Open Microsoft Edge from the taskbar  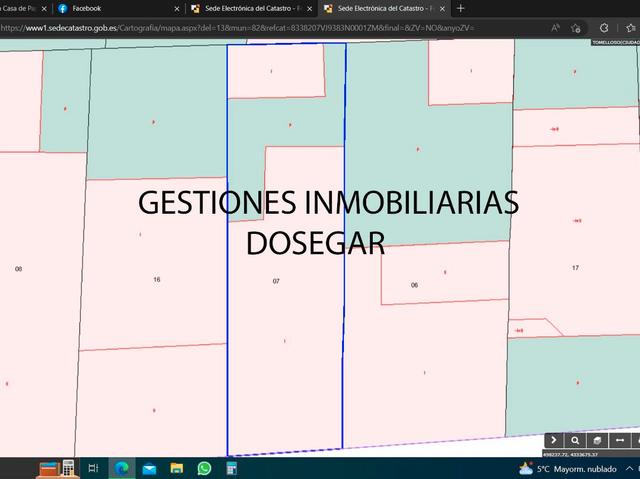click(122, 468)
